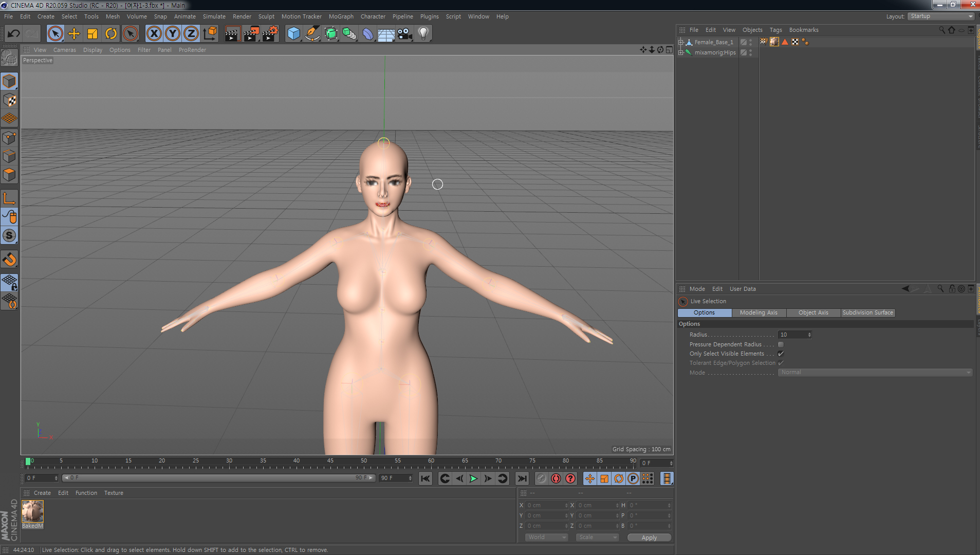The image size is (980, 555).
Task: Toggle Z-axis lock
Action: coord(191,34)
